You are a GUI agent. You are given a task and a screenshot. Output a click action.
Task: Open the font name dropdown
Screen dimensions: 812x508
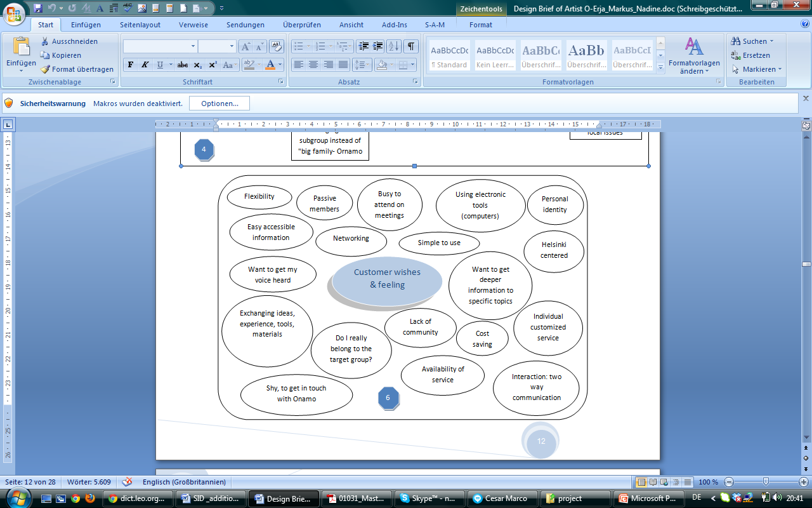click(193, 46)
